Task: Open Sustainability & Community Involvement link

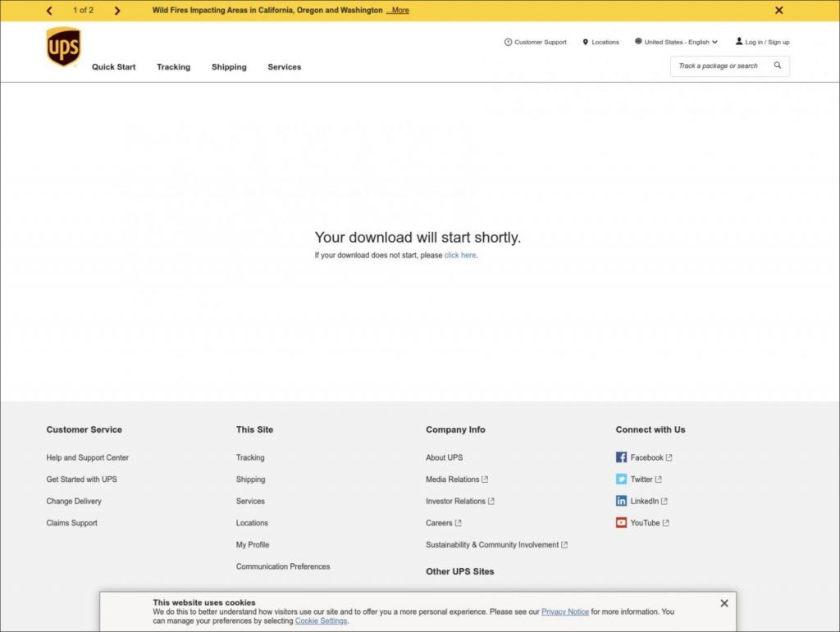Action: (x=492, y=545)
